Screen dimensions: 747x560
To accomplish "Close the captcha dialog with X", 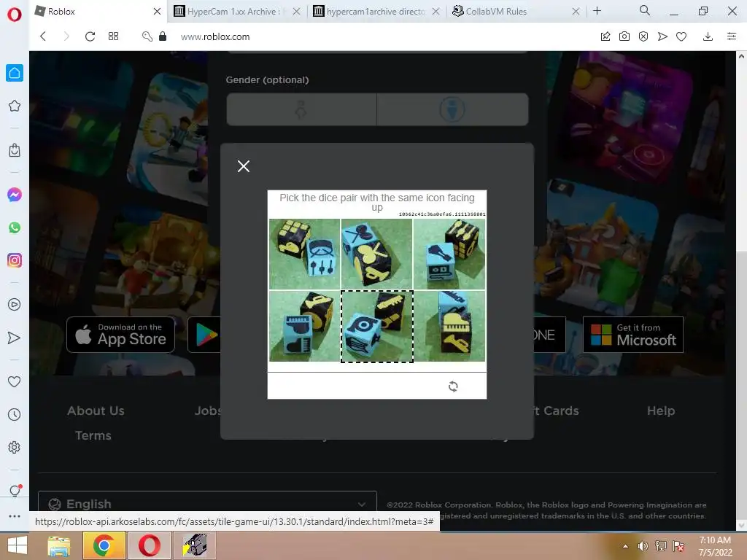I will (x=244, y=166).
